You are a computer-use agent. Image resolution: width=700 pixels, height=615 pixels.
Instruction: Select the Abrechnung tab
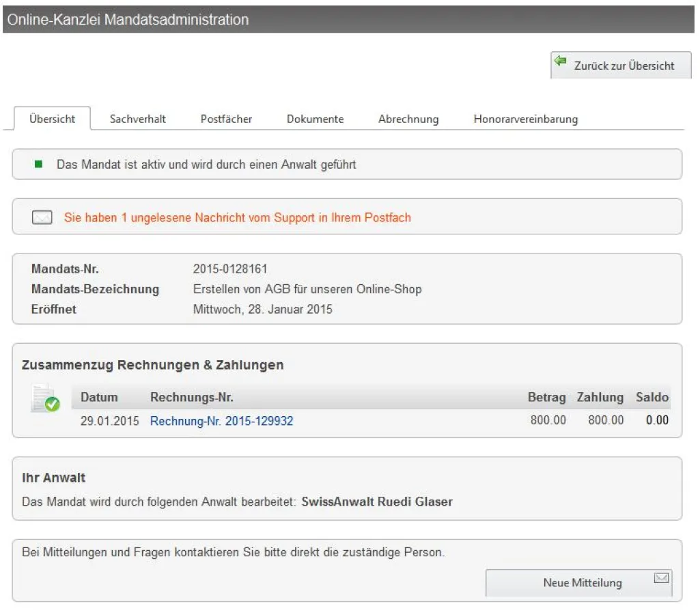[x=408, y=119]
